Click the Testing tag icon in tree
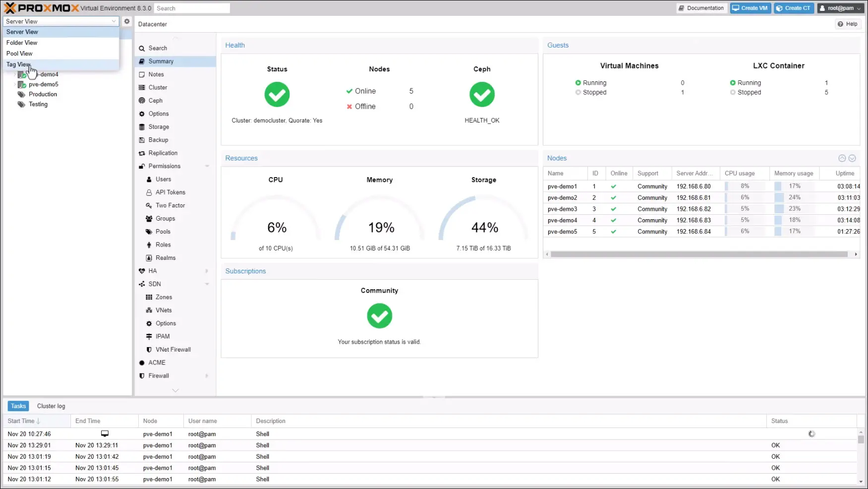This screenshot has height=489, width=868. (x=21, y=104)
